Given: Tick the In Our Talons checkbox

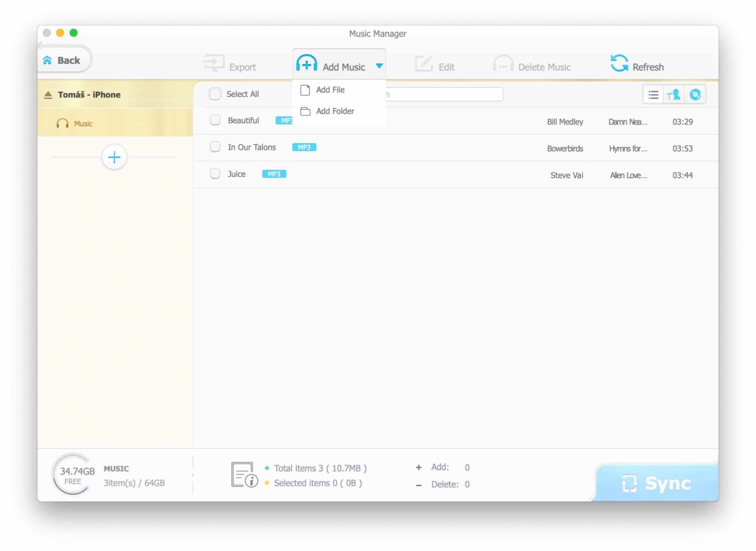Looking at the screenshot, I should tap(215, 147).
